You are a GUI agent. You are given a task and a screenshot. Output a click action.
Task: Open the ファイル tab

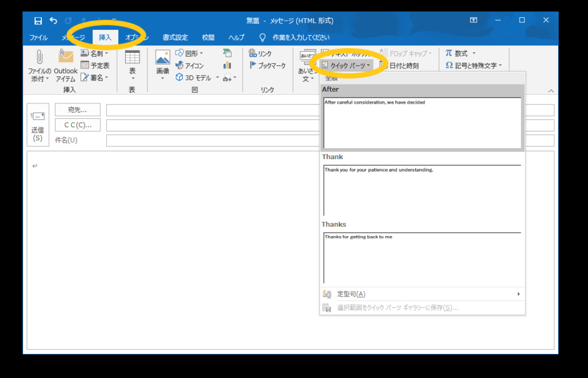pyautogui.click(x=38, y=37)
